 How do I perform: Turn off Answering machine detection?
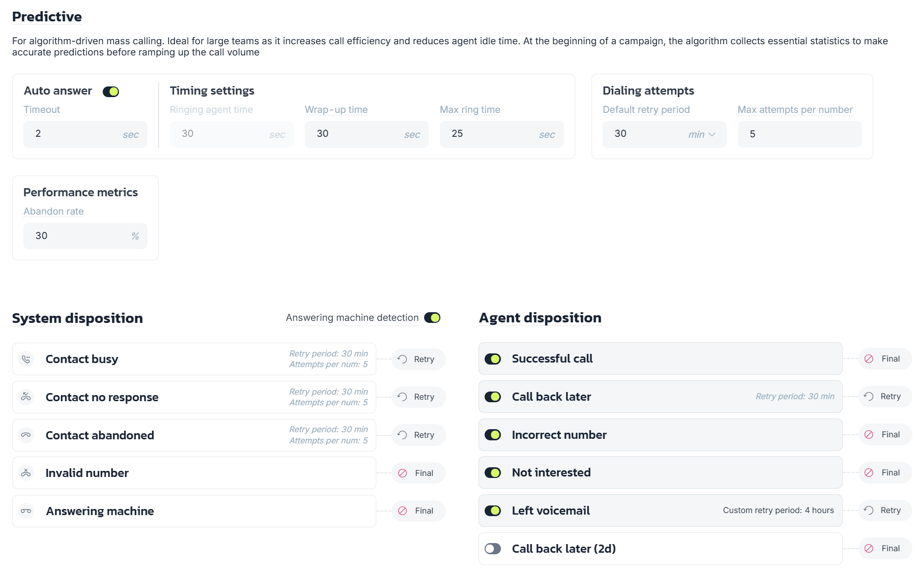click(x=432, y=318)
